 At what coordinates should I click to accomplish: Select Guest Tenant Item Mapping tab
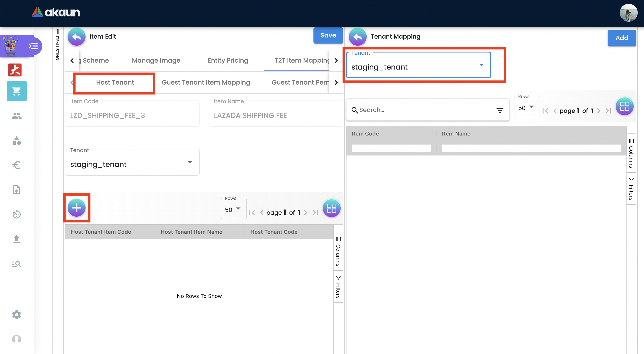coord(205,82)
